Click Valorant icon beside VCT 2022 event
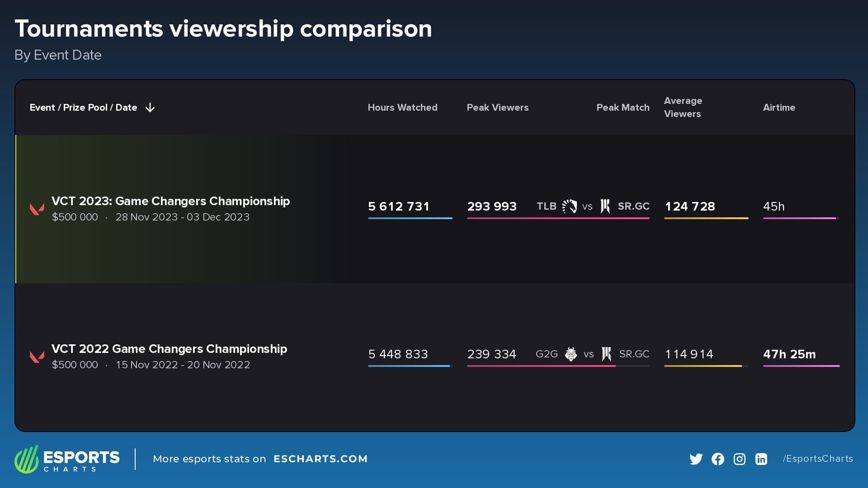868x488 pixels. tap(37, 357)
